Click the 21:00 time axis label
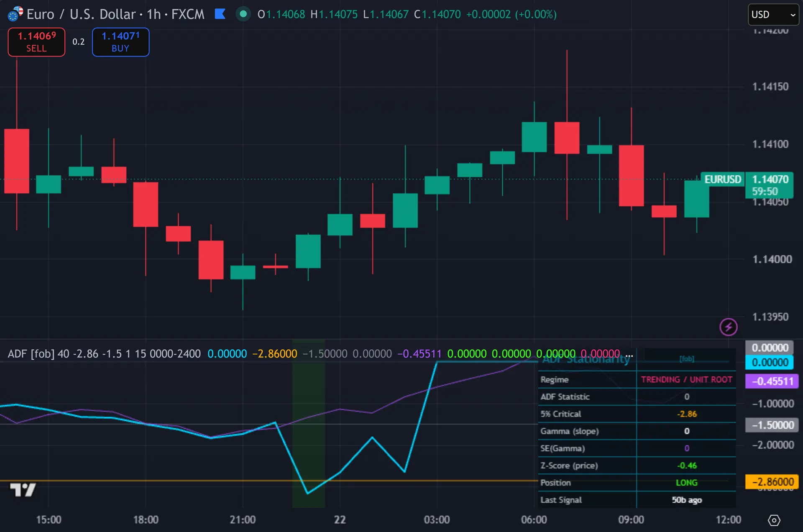 243,520
